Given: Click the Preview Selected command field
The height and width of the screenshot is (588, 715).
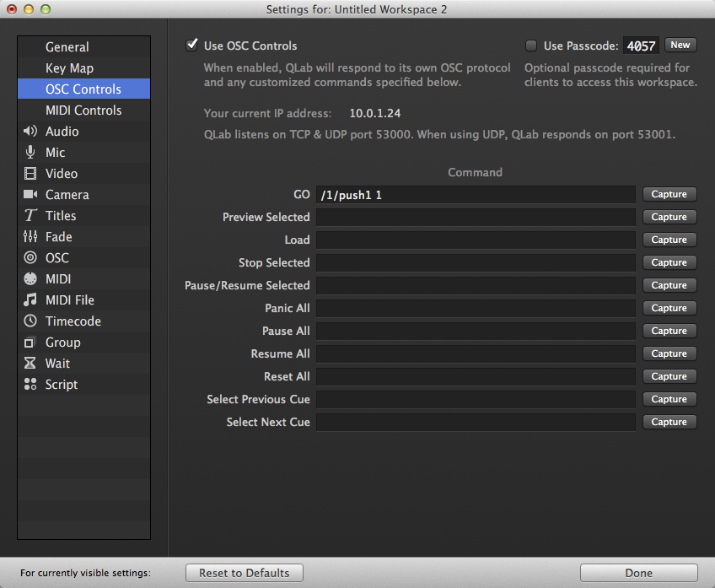Looking at the screenshot, I should tap(476, 217).
